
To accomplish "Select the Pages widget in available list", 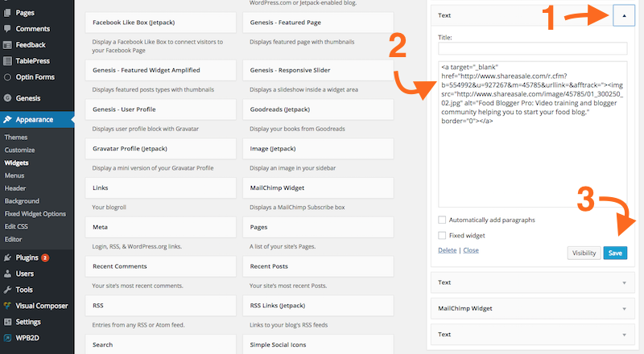I will [318, 227].
